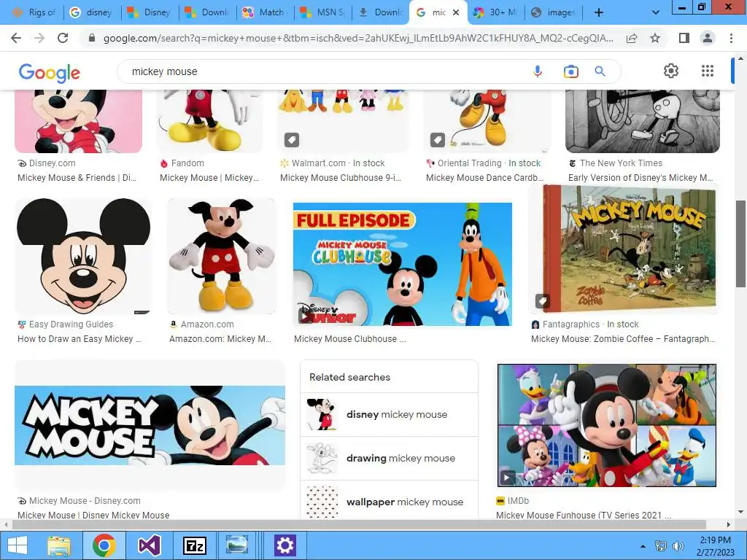Image resolution: width=747 pixels, height=560 pixels.
Task: Open the volume control in the tray
Action: 678,546
